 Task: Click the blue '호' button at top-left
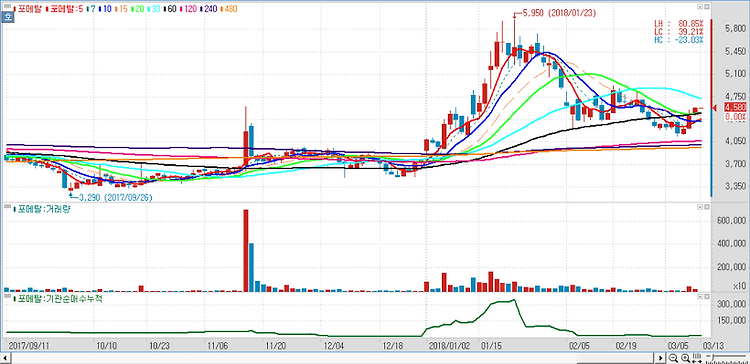7,17
